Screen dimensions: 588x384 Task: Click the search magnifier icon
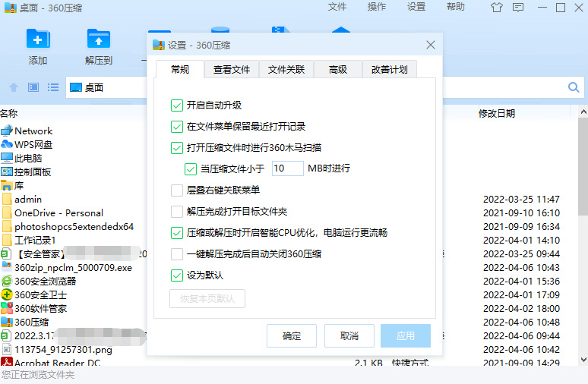(574, 87)
